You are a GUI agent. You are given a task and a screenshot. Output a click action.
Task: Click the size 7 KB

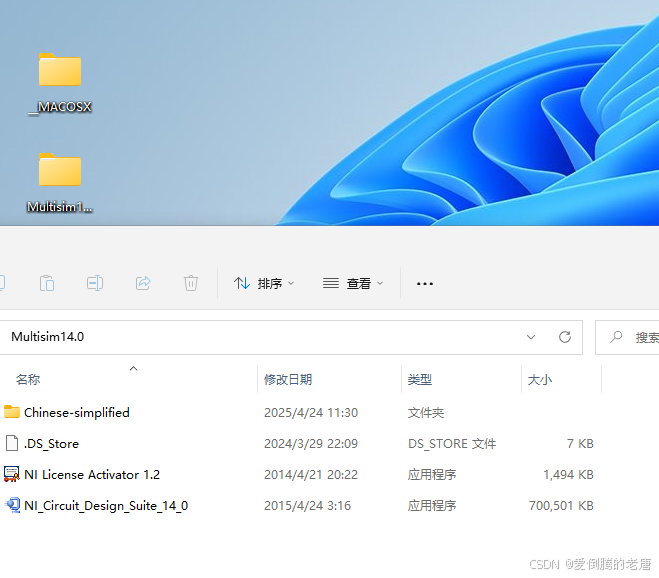click(x=580, y=444)
